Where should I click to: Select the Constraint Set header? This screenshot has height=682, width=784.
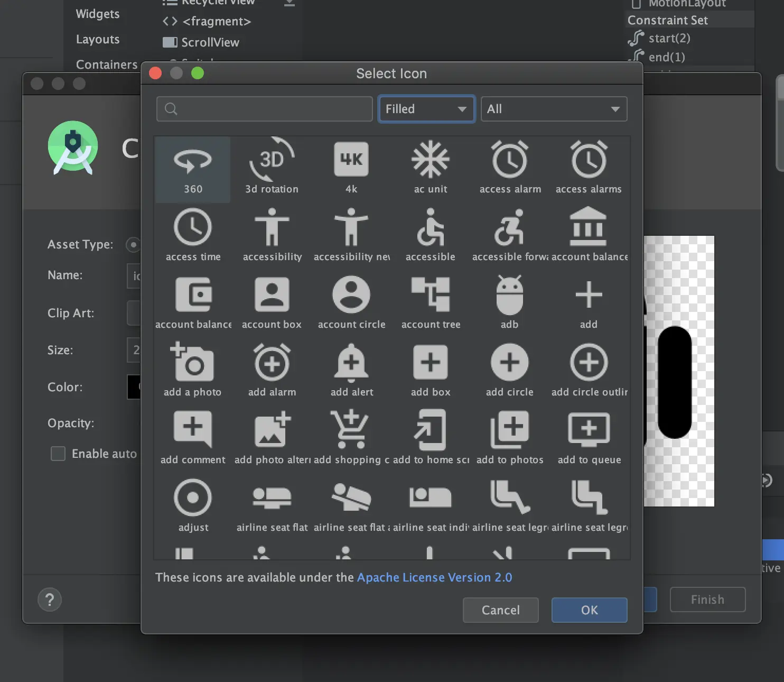pos(690,20)
